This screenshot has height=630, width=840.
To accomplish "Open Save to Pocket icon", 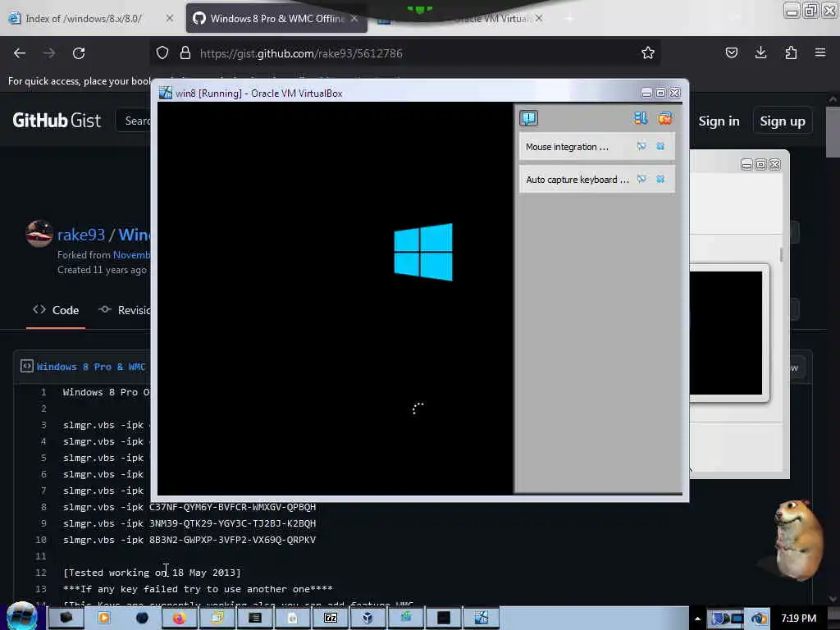I will tap(731, 52).
